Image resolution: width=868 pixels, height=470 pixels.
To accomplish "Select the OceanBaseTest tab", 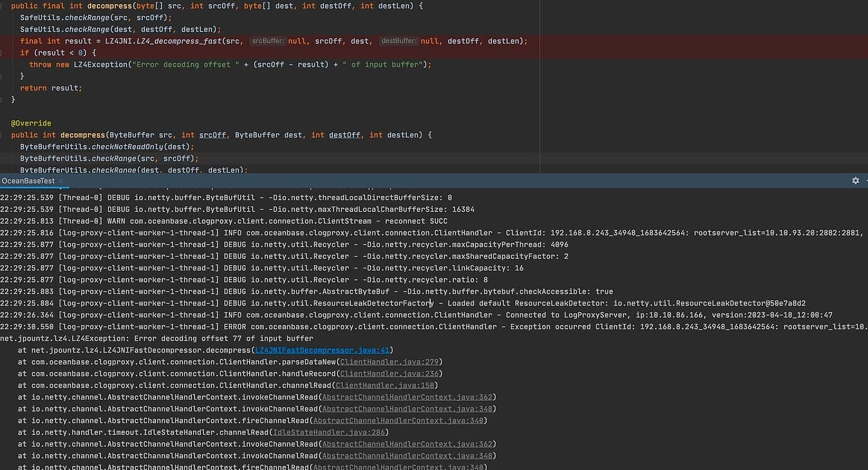I will 28,180.
